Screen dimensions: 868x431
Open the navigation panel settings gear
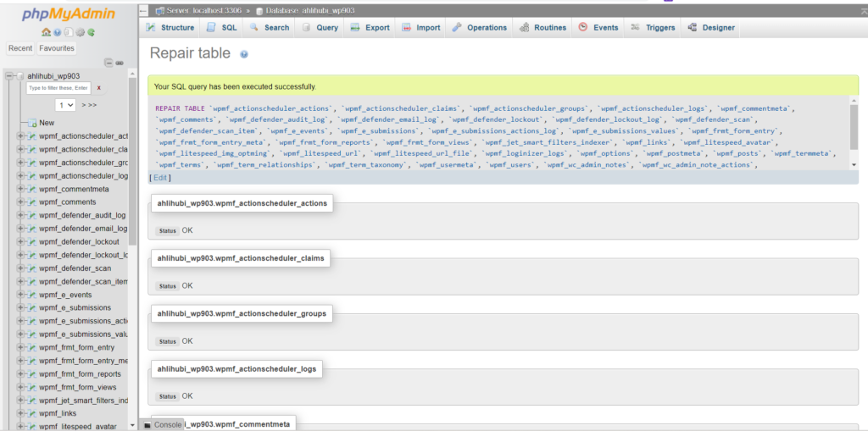[x=81, y=32]
